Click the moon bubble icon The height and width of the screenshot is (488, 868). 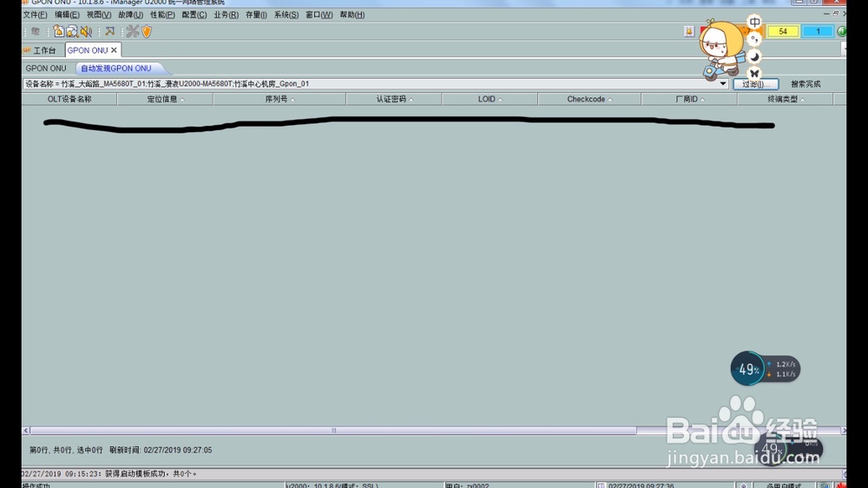[x=754, y=56]
